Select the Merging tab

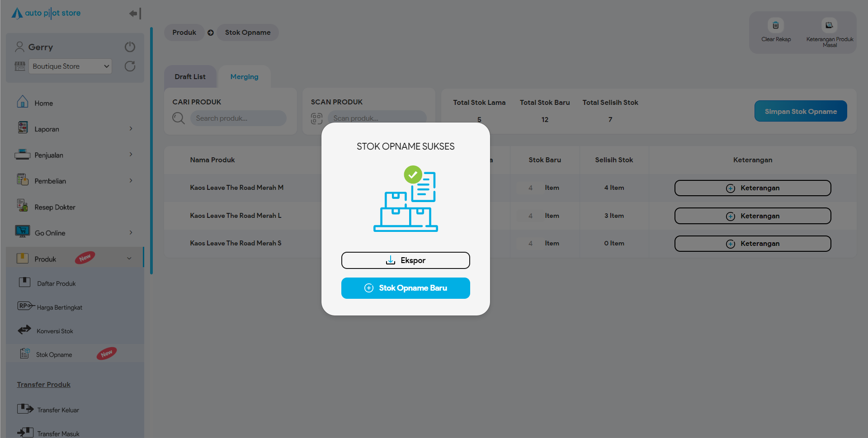coord(244,77)
